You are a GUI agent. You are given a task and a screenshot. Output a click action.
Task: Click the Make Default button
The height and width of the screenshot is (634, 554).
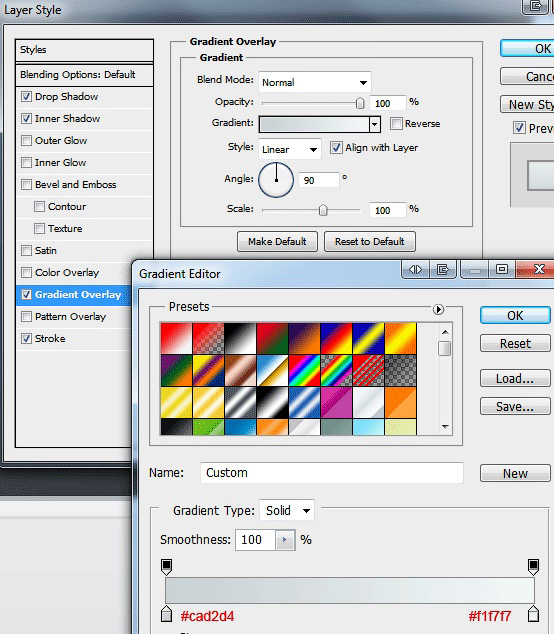pos(277,241)
